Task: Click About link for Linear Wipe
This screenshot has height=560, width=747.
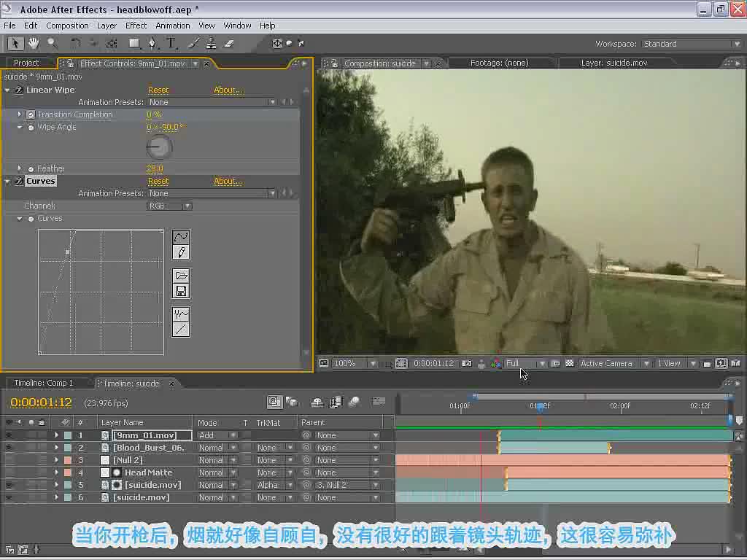Action: point(228,90)
